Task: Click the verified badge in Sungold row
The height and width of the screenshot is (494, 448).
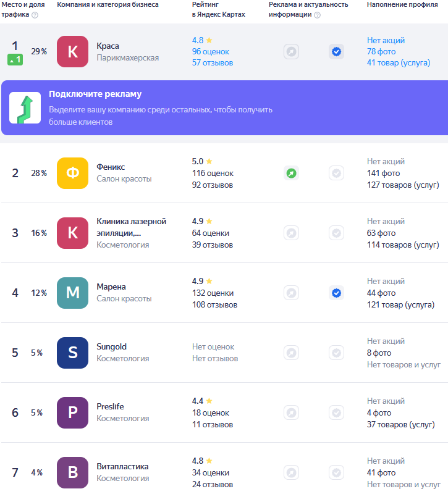Action: point(336,353)
